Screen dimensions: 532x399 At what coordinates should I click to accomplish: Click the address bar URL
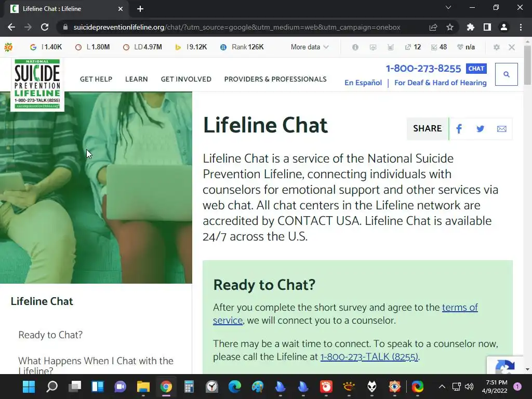pyautogui.click(x=237, y=27)
